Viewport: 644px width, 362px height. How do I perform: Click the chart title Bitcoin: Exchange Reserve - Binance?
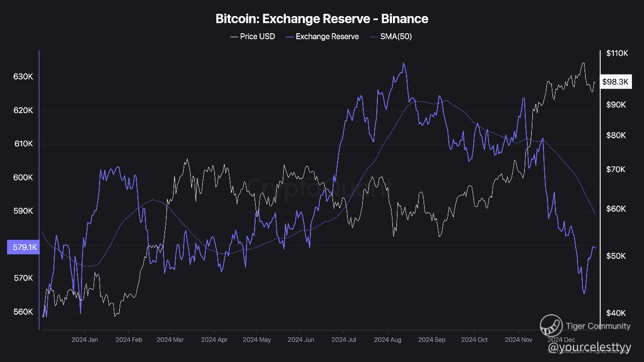tap(322, 19)
